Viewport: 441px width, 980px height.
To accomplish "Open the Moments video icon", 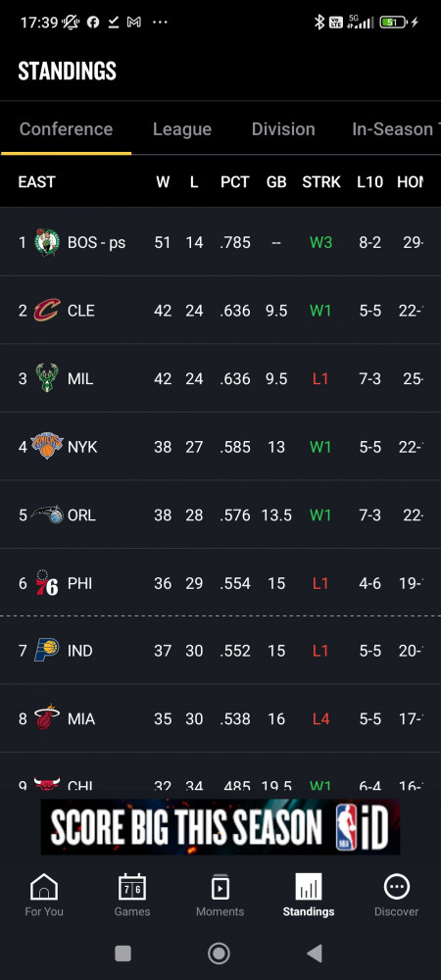I will 220,886.
